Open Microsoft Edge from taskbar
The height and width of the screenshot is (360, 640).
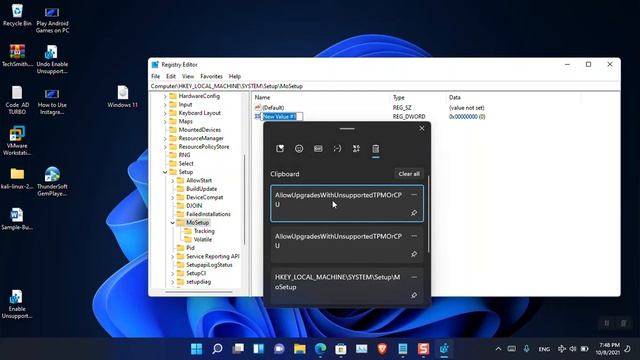click(x=320, y=349)
